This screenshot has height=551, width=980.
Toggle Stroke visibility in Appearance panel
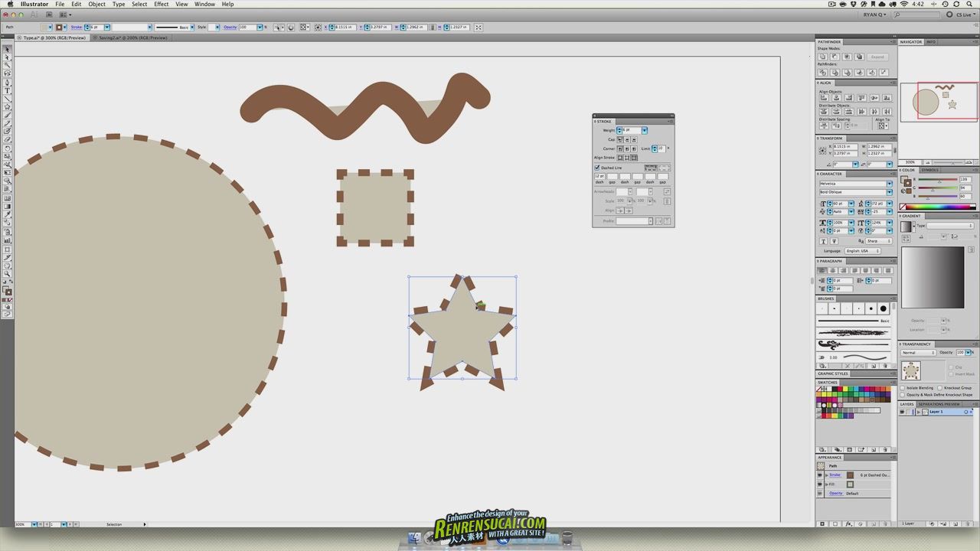pos(820,475)
